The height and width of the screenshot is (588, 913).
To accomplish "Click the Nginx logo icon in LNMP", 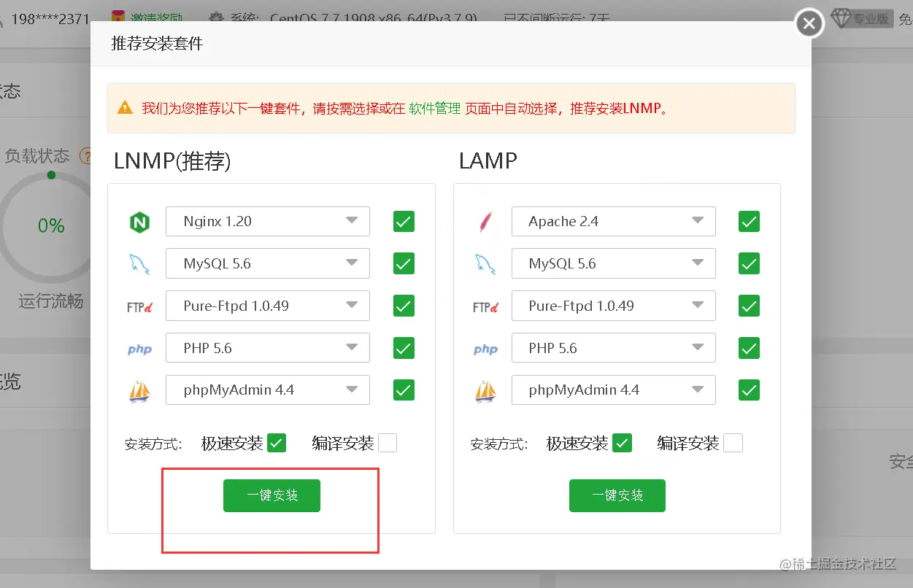I will [x=139, y=222].
